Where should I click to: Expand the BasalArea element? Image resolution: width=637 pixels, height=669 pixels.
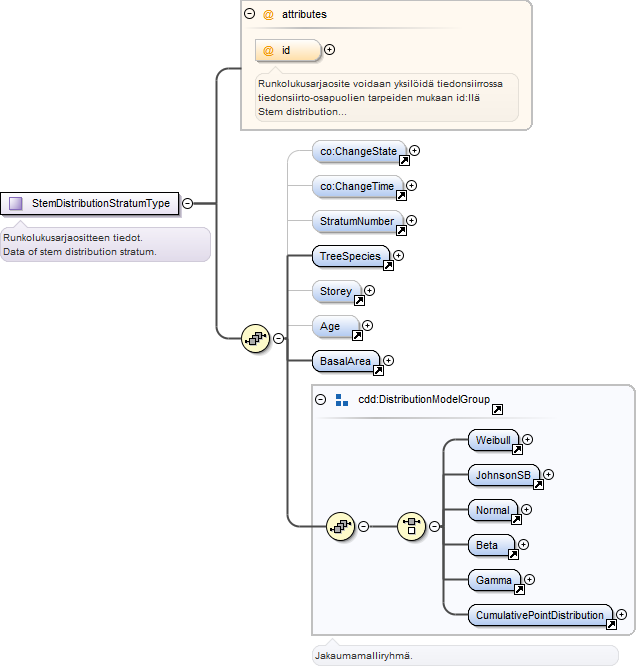pos(388,361)
